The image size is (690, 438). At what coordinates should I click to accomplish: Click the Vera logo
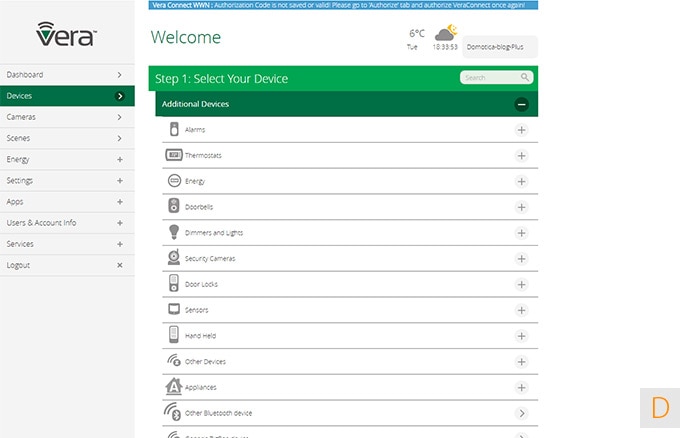coord(66,34)
